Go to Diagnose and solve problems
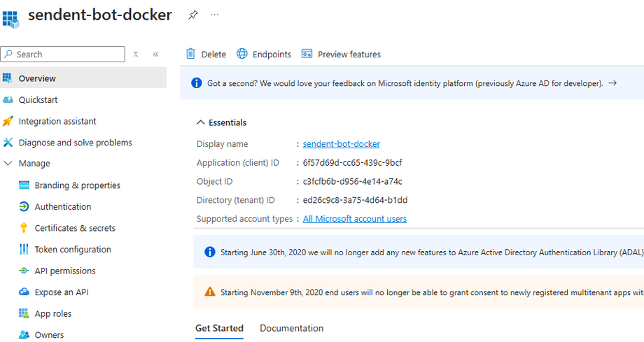This screenshot has height=342, width=644. point(75,143)
